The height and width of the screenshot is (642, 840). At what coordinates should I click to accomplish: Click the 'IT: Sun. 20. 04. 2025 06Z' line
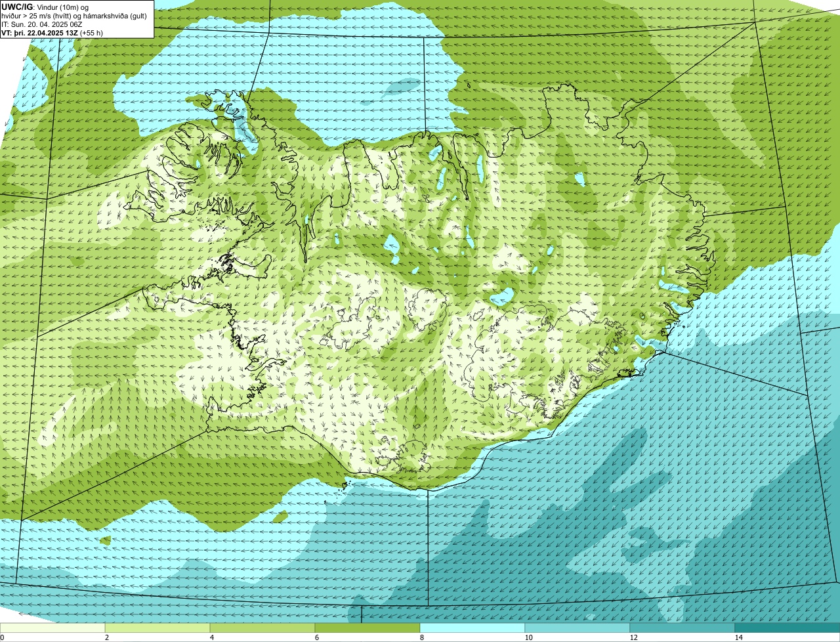(x=42, y=24)
